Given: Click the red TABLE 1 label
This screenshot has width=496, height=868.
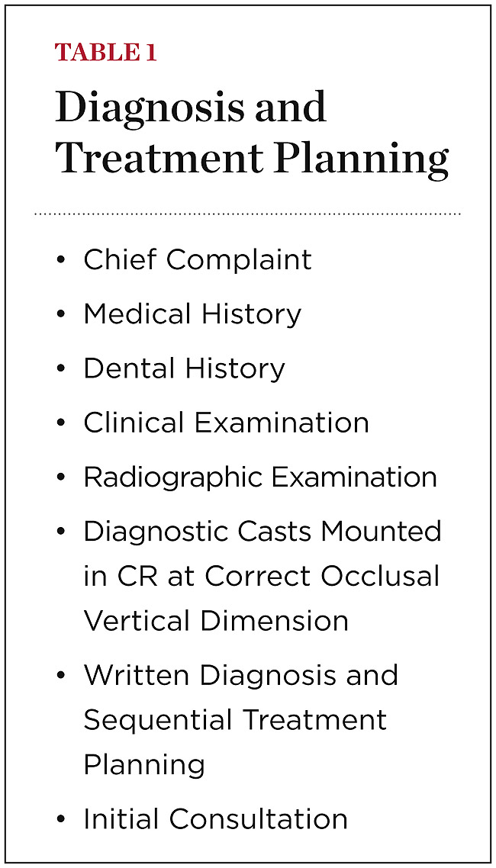Looking at the screenshot, I should point(106,53).
